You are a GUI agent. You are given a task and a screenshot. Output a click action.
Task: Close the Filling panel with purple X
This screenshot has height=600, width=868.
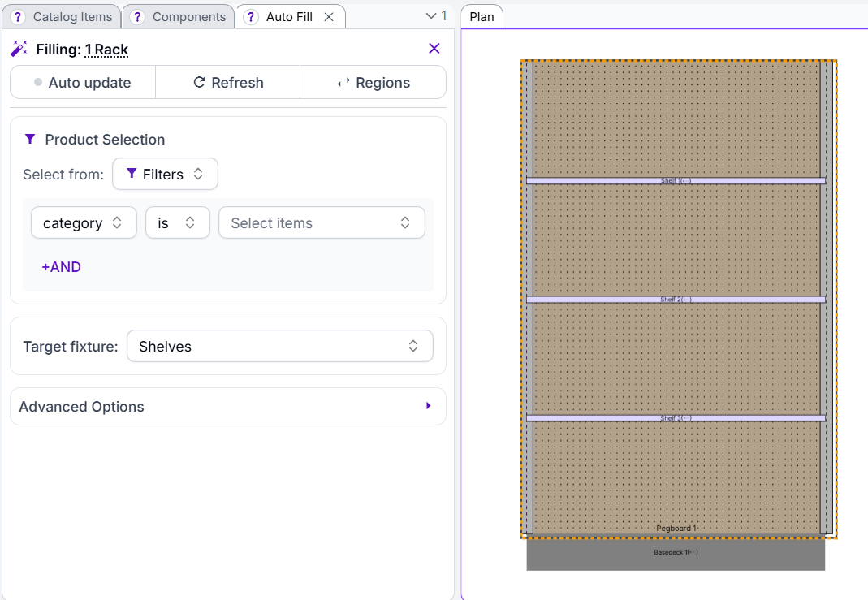[434, 49]
